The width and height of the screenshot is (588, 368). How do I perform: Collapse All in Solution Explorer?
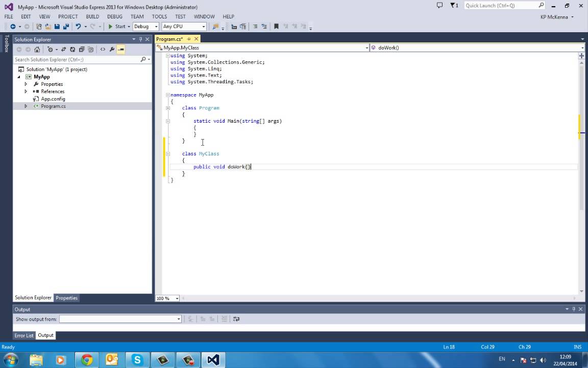[81, 49]
